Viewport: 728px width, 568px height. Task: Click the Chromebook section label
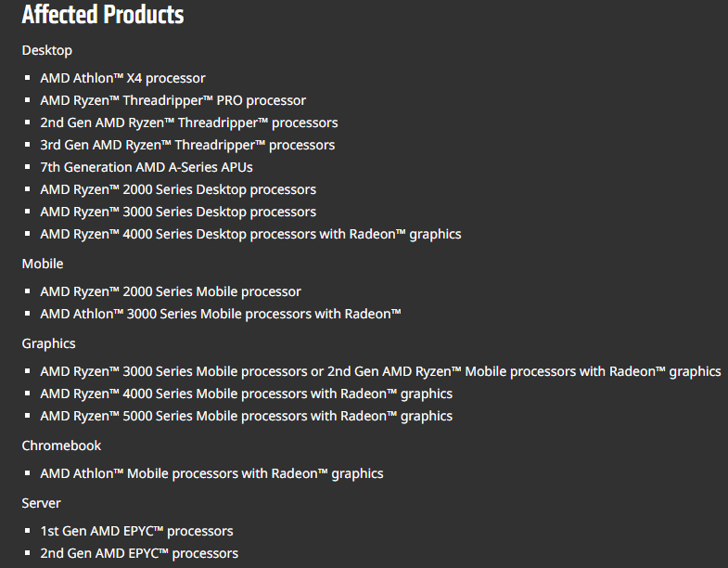coord(61,445)
